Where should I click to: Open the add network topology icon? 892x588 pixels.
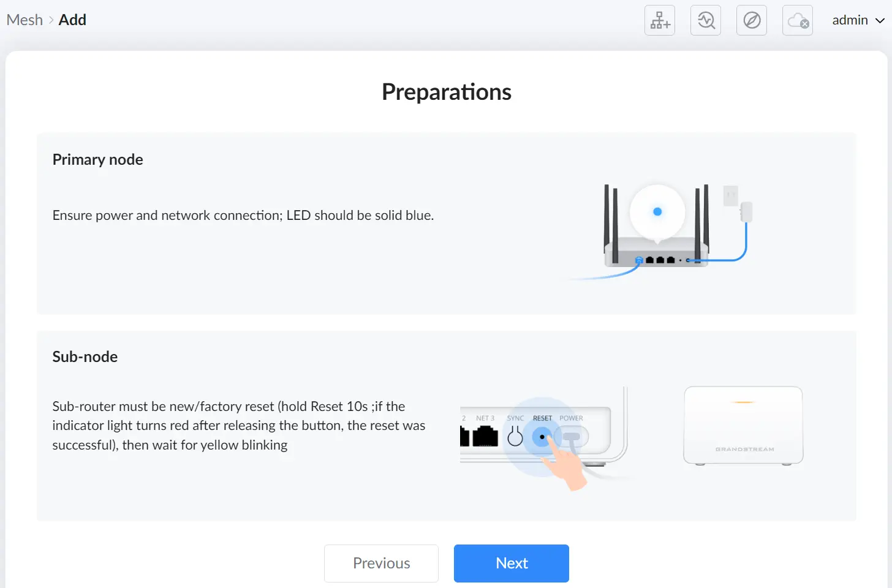point(660,20)
